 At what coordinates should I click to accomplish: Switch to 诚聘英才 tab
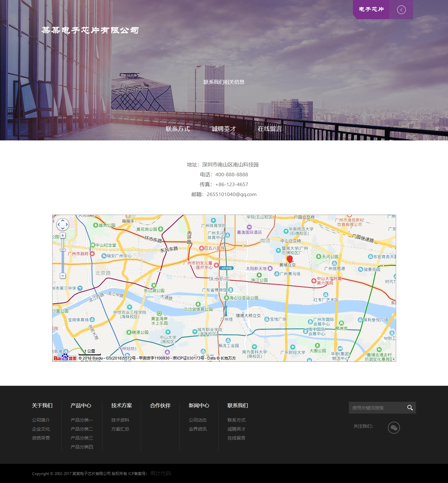pyautogui.click(x=224, y=129)
